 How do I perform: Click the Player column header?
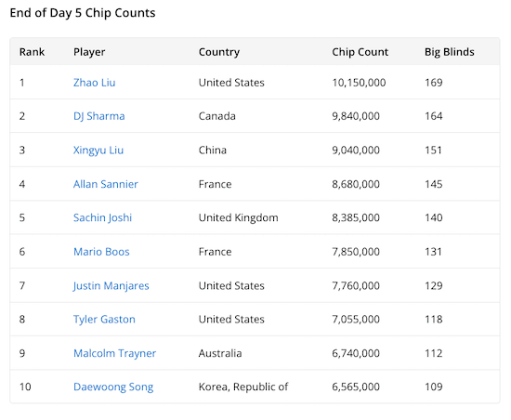coord(89,52)
